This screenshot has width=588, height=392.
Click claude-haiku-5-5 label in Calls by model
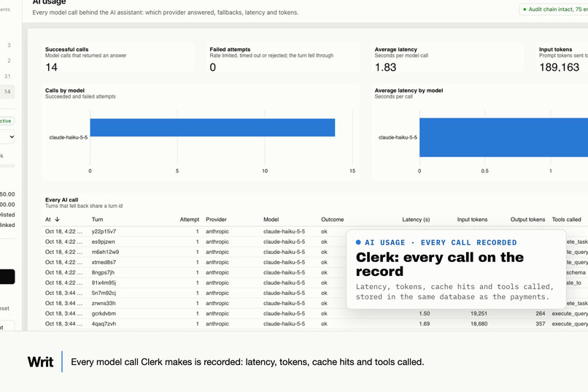(69, 137)
